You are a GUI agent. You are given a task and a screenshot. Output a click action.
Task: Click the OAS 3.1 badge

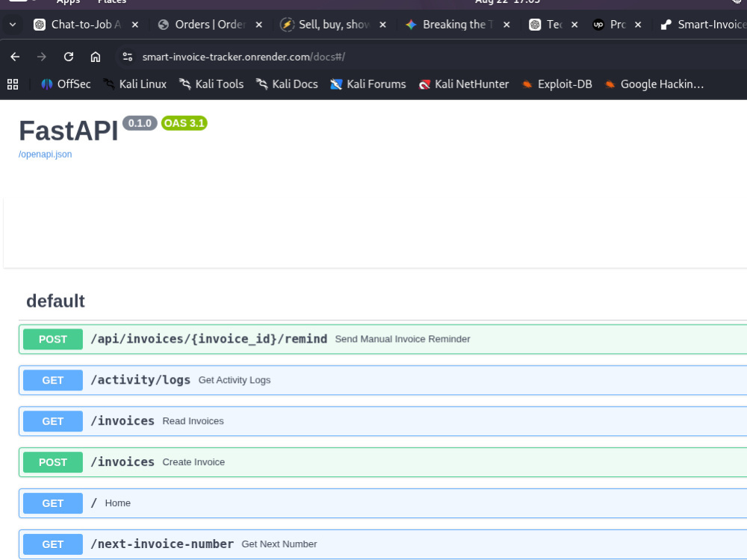coord(184,123)
